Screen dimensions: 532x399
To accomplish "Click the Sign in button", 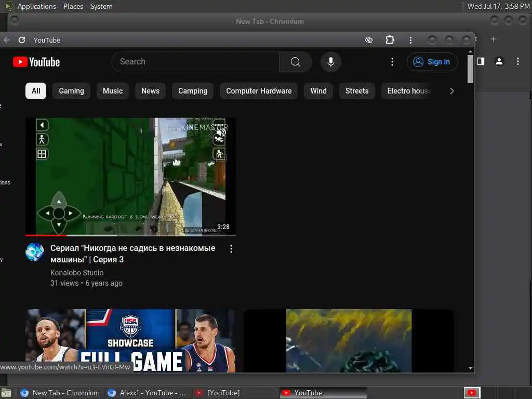I will pyautogui.click(x=432, y=62).
